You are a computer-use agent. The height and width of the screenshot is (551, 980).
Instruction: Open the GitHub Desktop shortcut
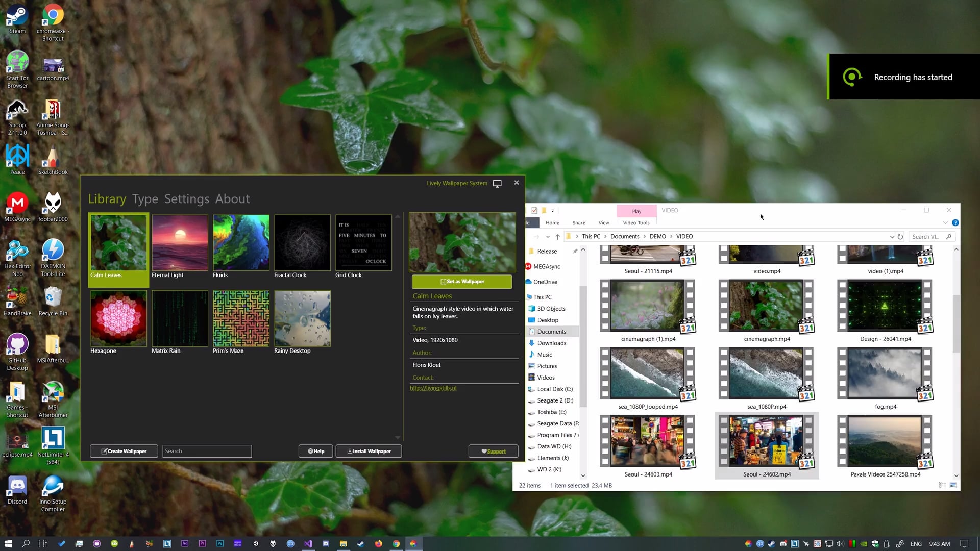(17, 353)
